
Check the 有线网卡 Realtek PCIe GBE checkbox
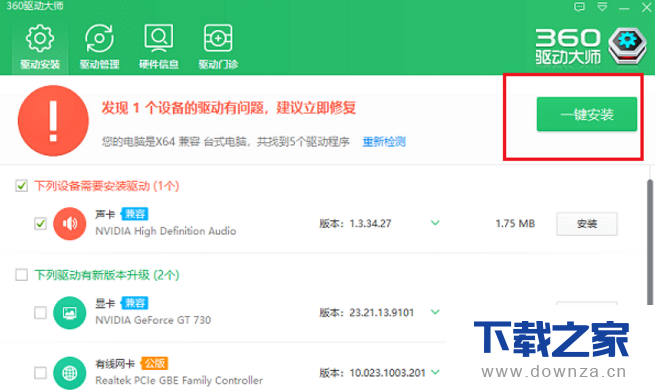click(x=41, y=372)
